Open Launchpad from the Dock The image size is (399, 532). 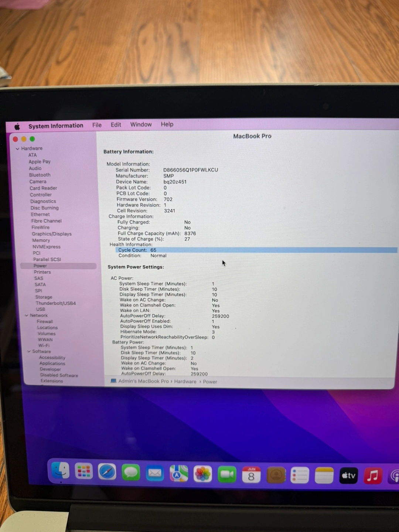(x=83, y=471)
